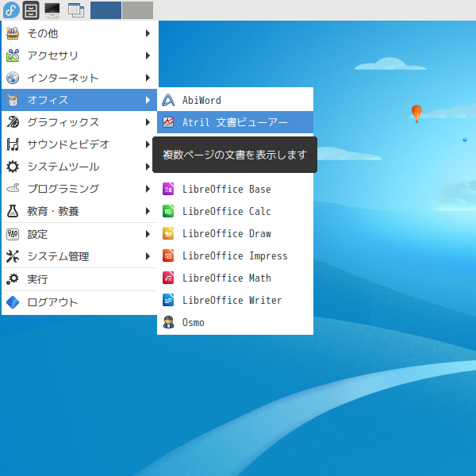
Task: Click the サウンドとビデオ film icon
Action: (x=13, y=144)
